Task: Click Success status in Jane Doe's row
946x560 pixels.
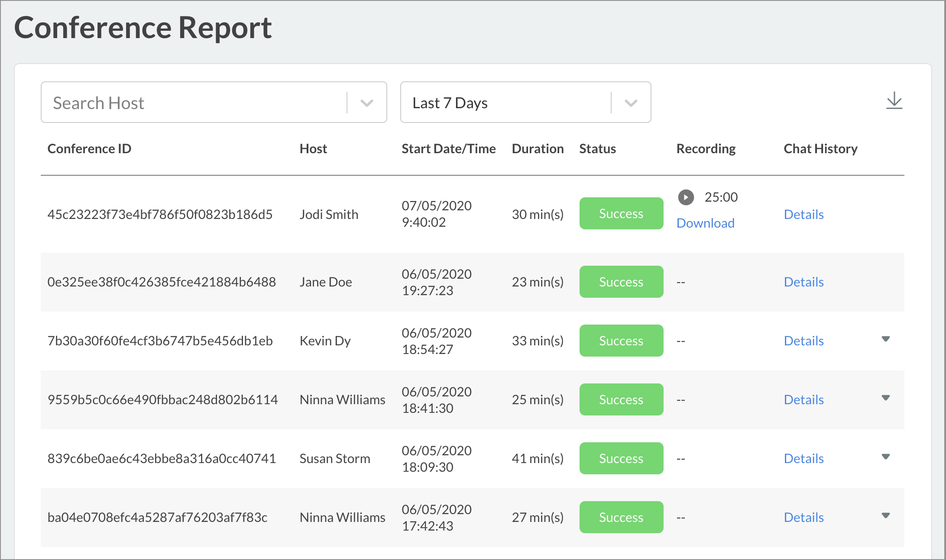Action: tap(621, 282)
